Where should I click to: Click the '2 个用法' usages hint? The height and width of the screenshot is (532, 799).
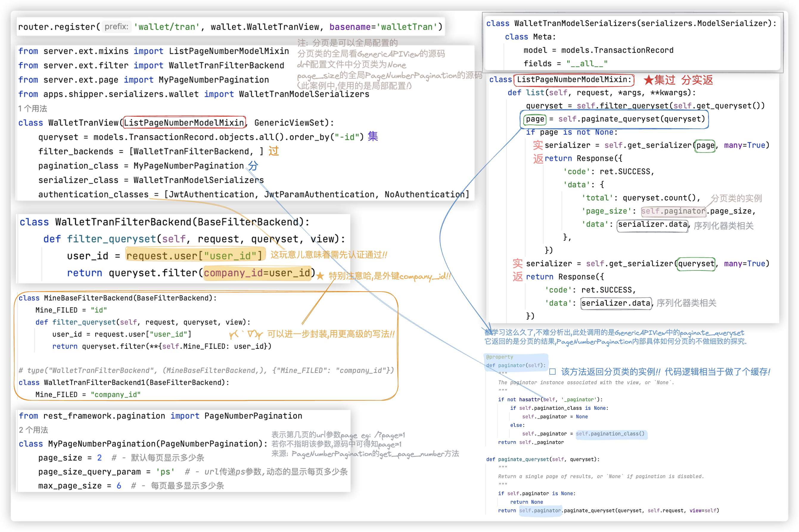click(x=33, y=430)
